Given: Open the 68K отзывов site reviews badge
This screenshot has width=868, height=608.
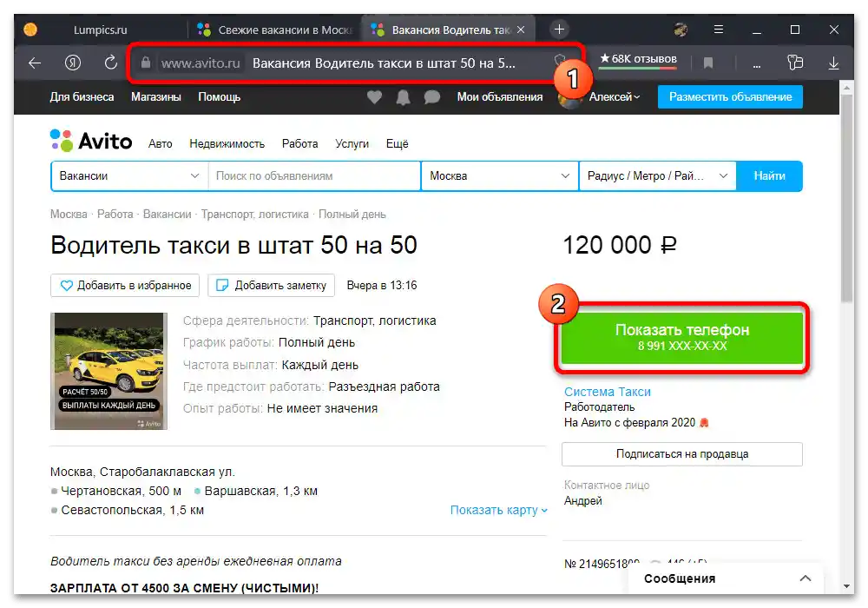Looking at the screenshot, I should (638, 59).
